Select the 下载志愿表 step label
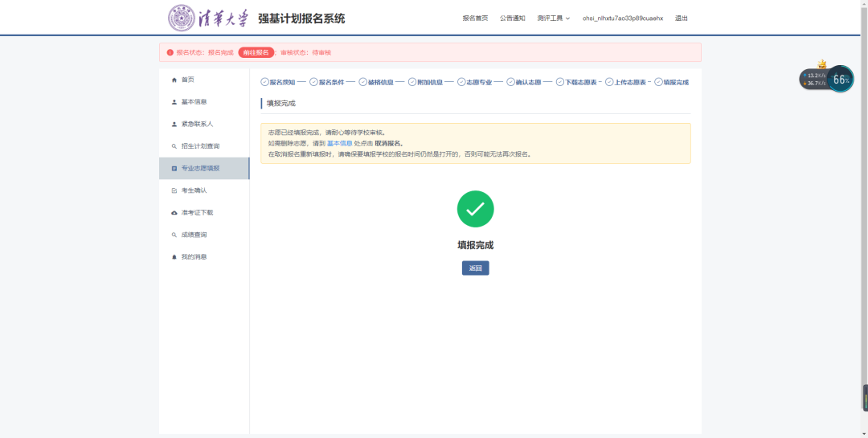The width and height of the screenshot is (868, 438). [581, 82]
